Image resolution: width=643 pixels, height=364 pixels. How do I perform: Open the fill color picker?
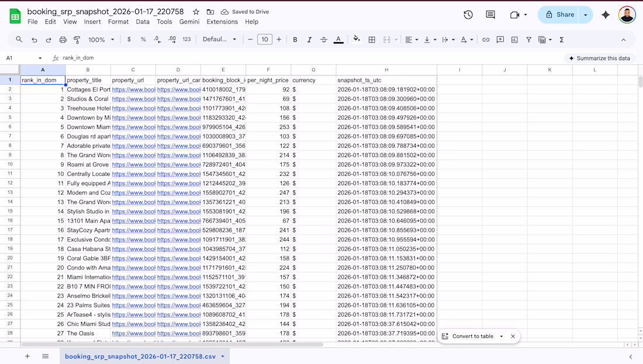(357, 40)
